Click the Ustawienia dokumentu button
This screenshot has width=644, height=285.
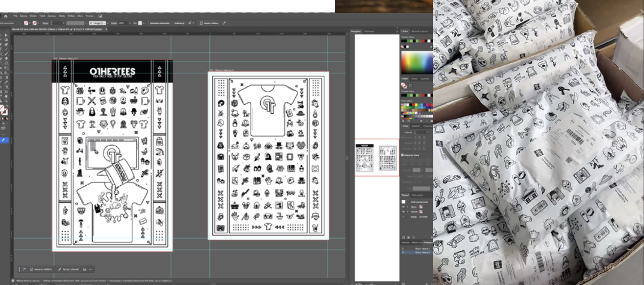(160, 23)
